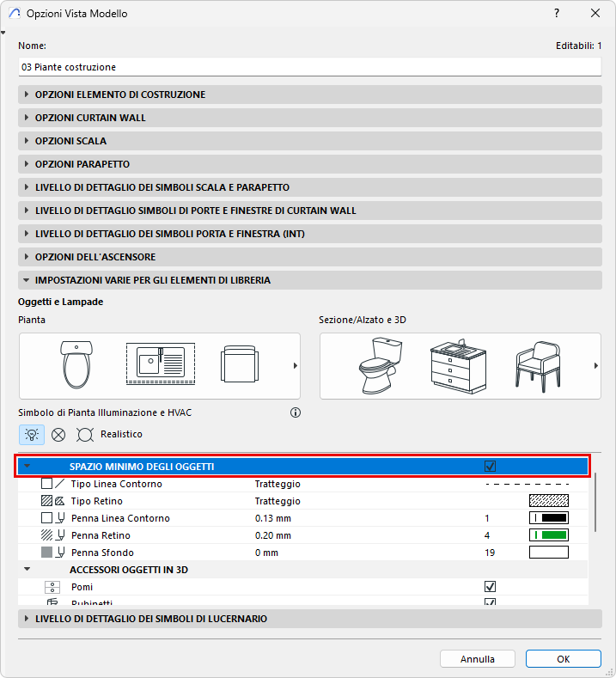Screen dimensions: 616x678
Task: Open Sezione/Alzato e 3D options arrow
Action: pyautogui.click(x=595, y=366)
